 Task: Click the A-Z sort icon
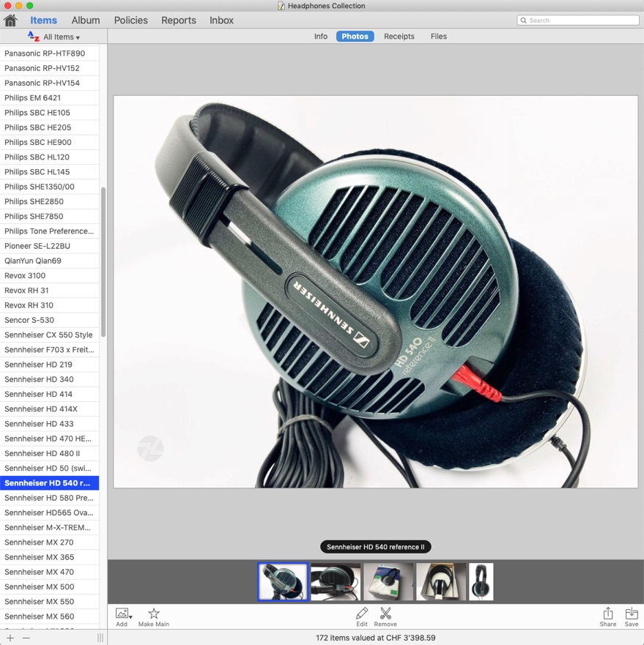(x=34, y=37)
